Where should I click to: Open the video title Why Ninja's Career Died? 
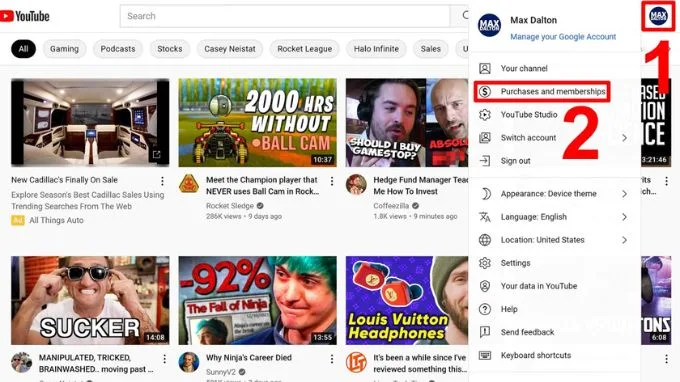249,358
